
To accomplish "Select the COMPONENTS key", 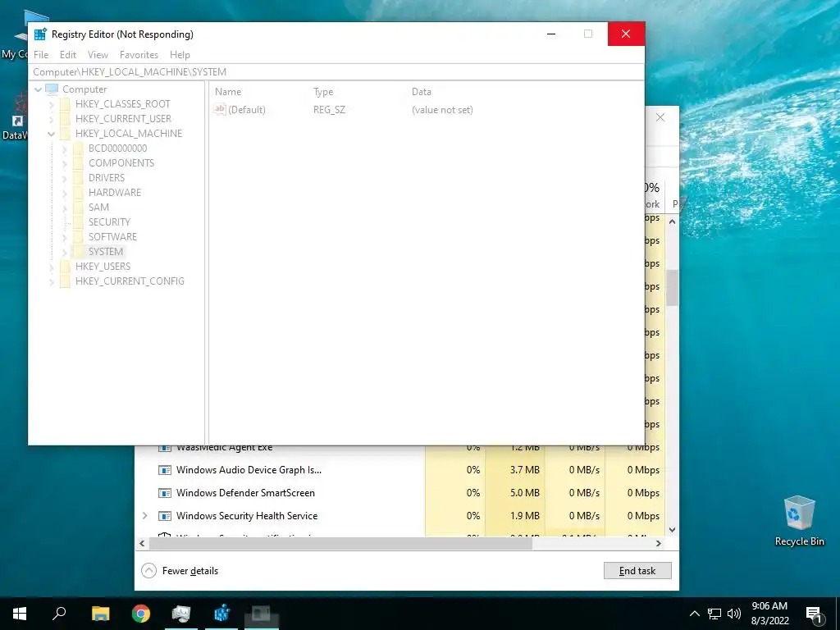I will [121, 163].
